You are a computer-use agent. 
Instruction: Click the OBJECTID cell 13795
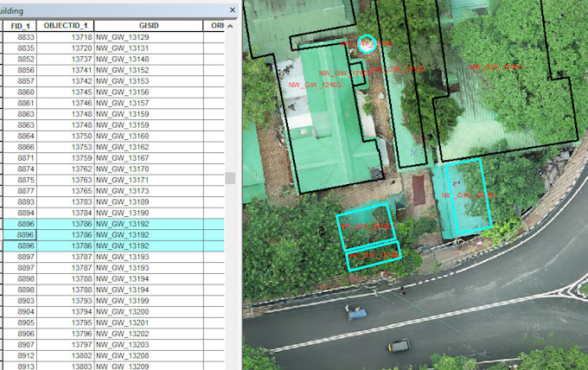tap(65, 322)
